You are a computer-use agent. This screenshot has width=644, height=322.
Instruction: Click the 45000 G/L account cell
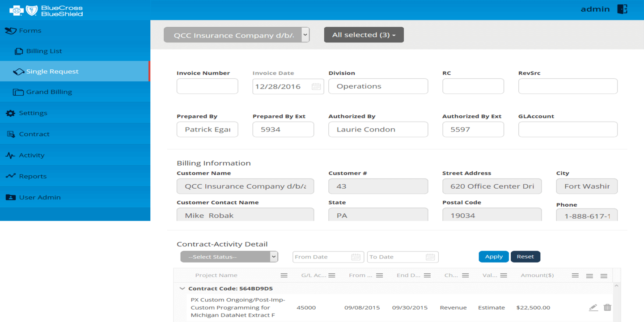pyautogui.click(x=306, y=308)
